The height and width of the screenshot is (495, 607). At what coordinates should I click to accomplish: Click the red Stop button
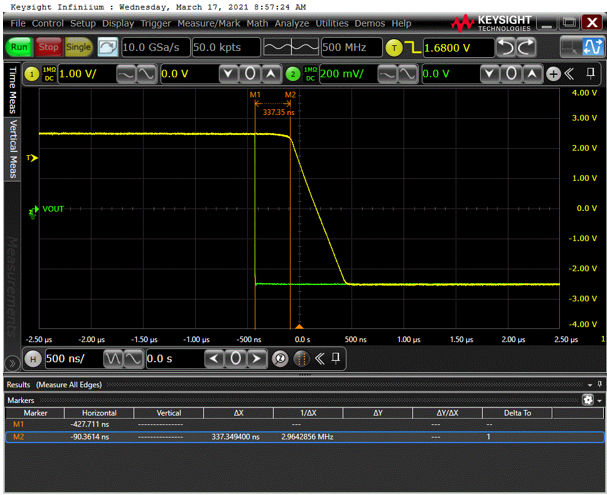48,47
